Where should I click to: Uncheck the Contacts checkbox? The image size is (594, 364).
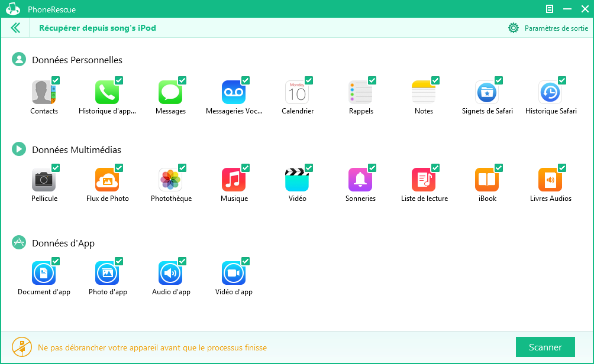56,80
